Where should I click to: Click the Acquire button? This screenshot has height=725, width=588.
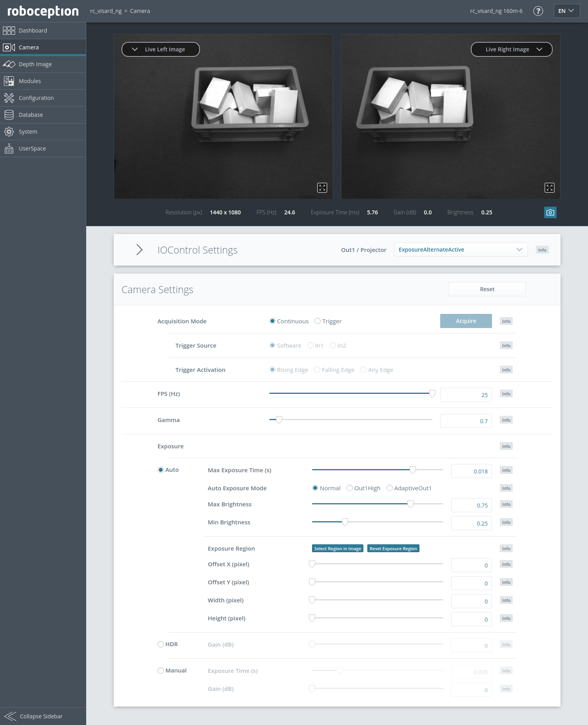point(466,321)
